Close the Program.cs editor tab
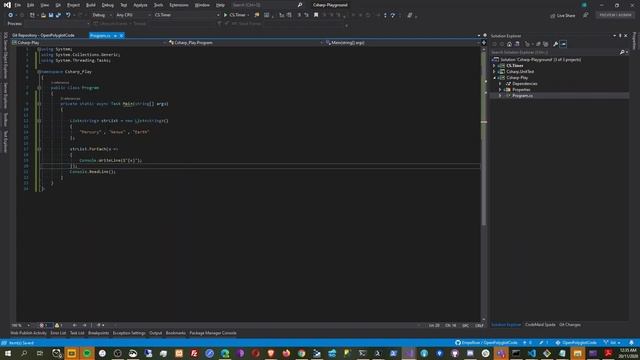 pyautogui.click(x=121, y=36)
